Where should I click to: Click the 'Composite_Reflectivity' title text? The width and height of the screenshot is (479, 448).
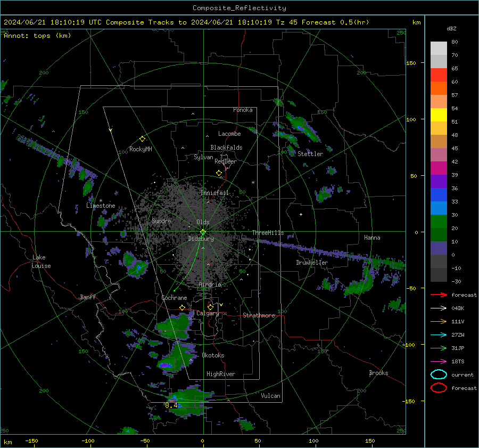(240, 8)
